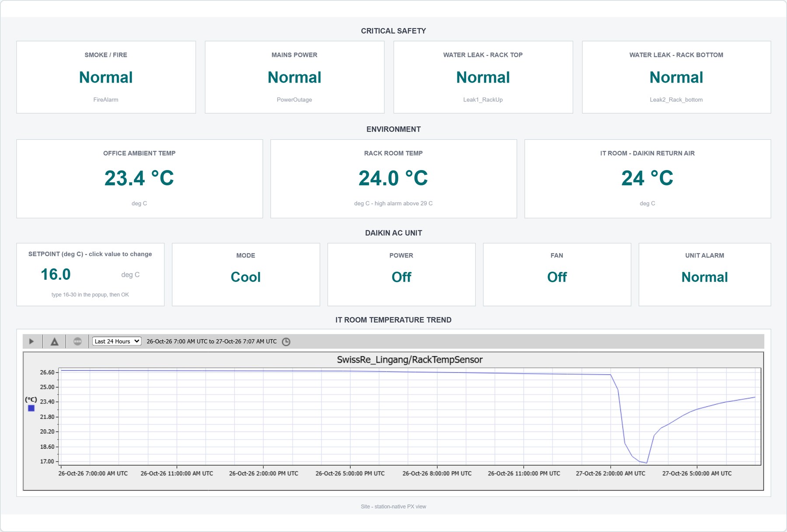Image resolution: width=787 pixels, height=532 pixels.
Task: Click the chart title SwissRe_Lingang/RackTempSensor
Action: click(x=410, y=360)
